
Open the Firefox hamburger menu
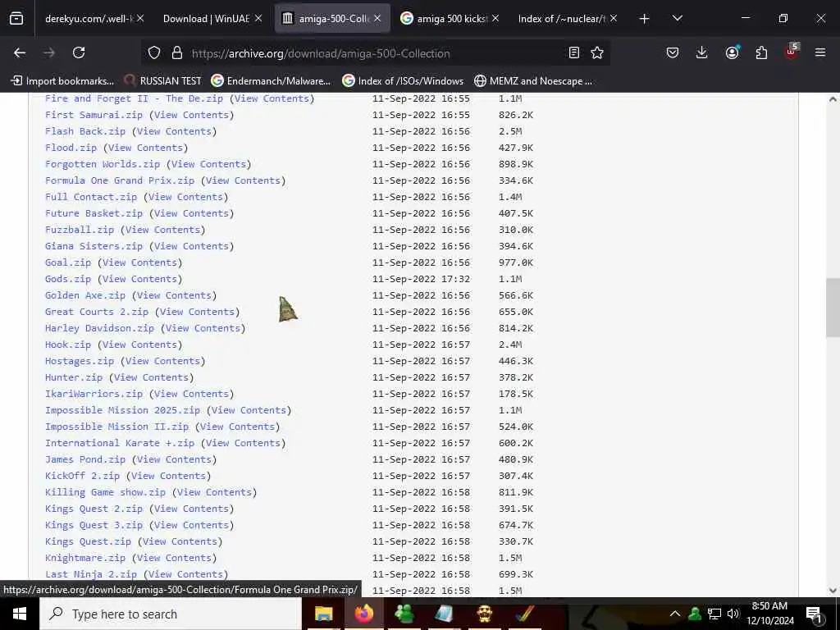(820, 52)
